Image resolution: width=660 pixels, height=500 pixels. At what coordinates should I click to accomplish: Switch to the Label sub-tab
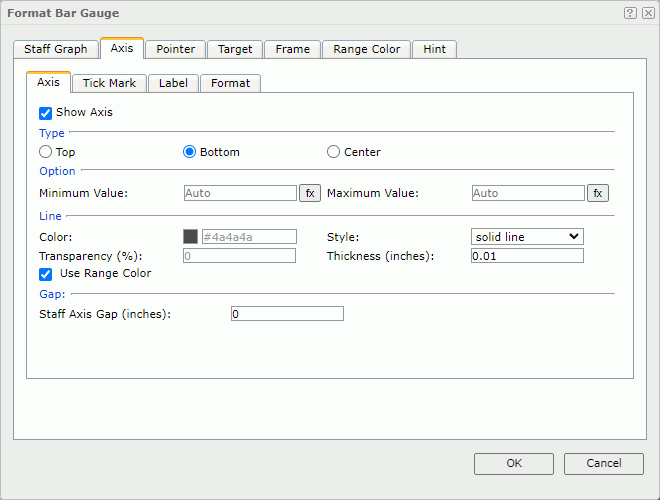point(173,83)
